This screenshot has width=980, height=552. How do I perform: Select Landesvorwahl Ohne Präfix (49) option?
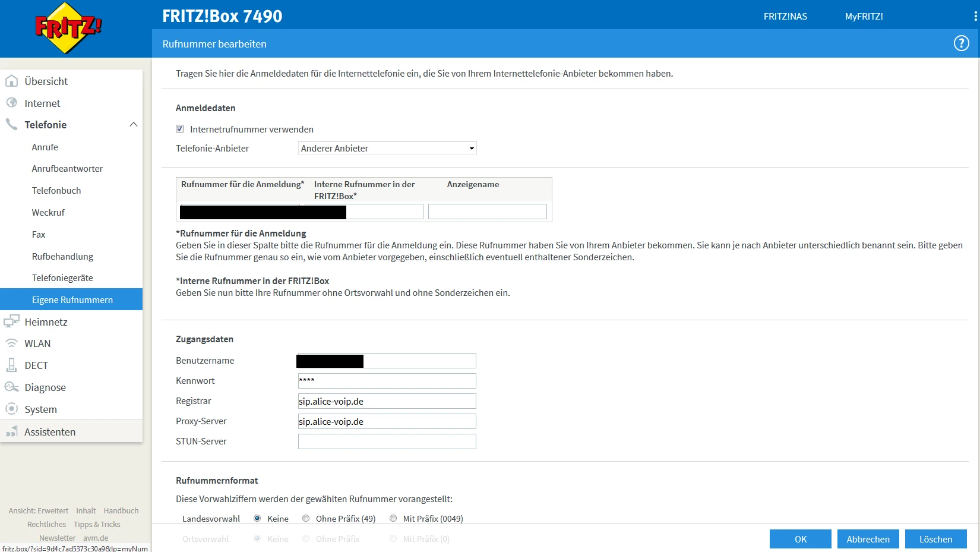[x=306, y=518]
